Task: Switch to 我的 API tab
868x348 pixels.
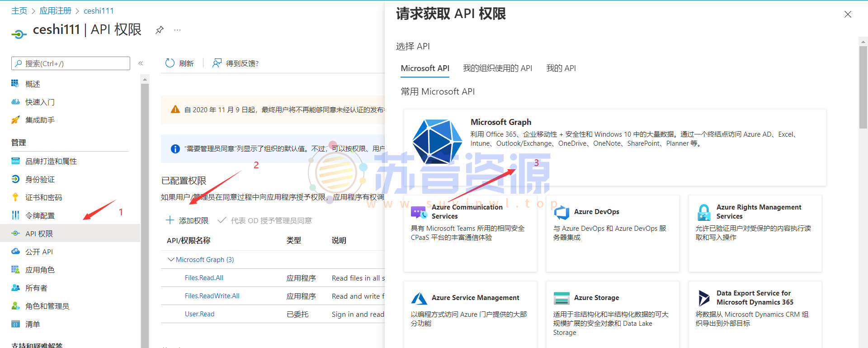Action: [x=561, y=68]
